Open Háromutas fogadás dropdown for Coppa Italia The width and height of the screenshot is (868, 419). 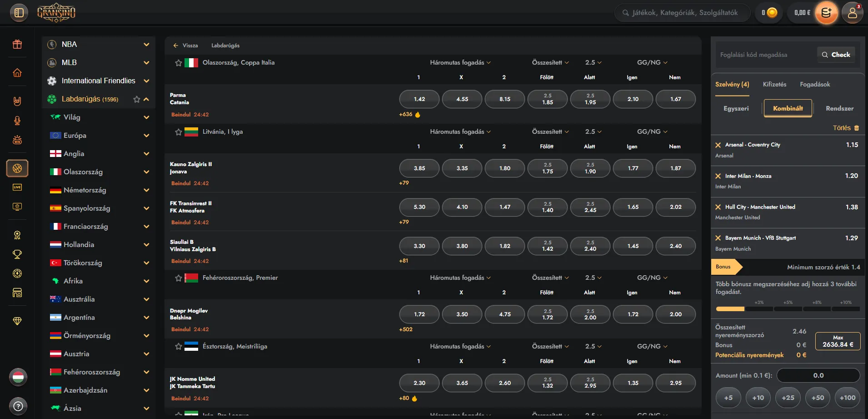pyautogui.click(x=460, y=63)
